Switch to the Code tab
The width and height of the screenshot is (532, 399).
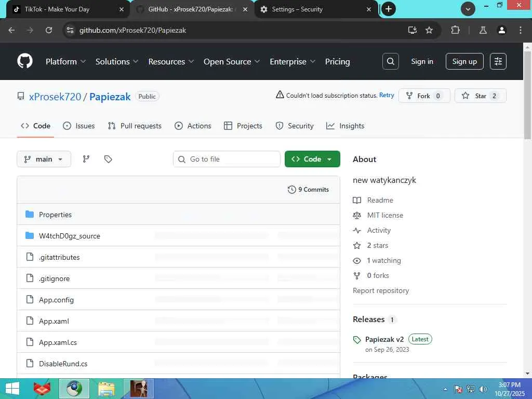[x=36, y=126]
